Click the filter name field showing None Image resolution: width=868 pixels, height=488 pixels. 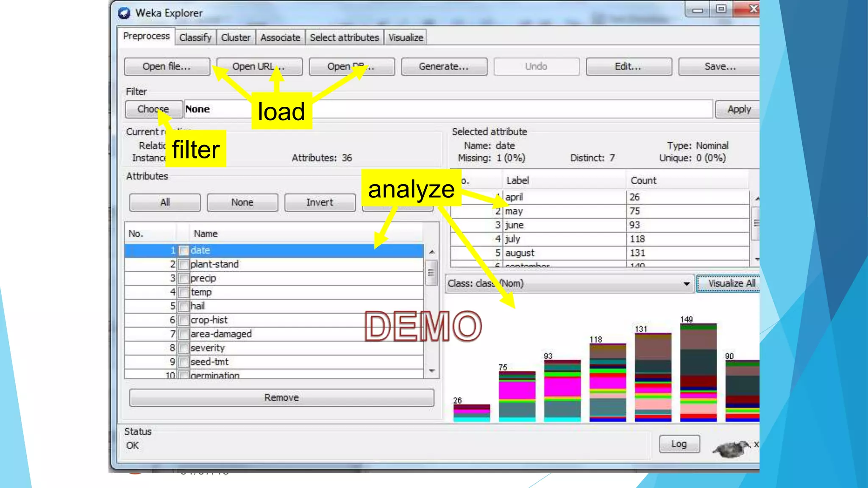(448, 109)
